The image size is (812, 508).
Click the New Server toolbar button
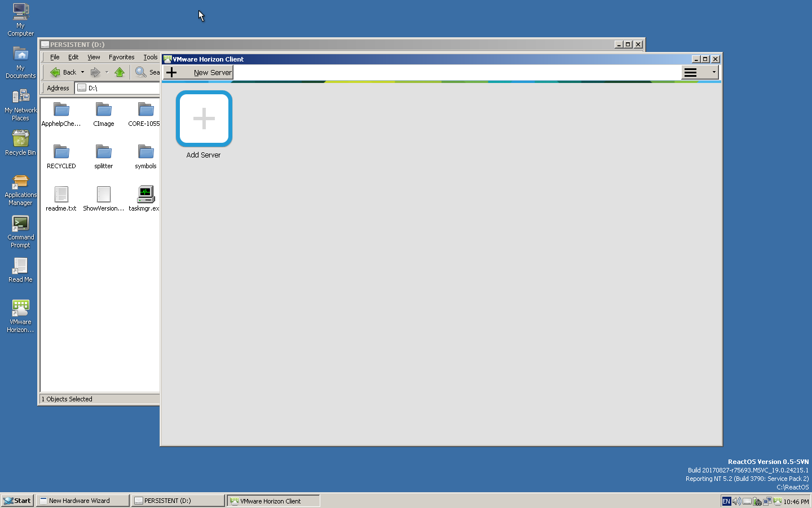point(198,72)
